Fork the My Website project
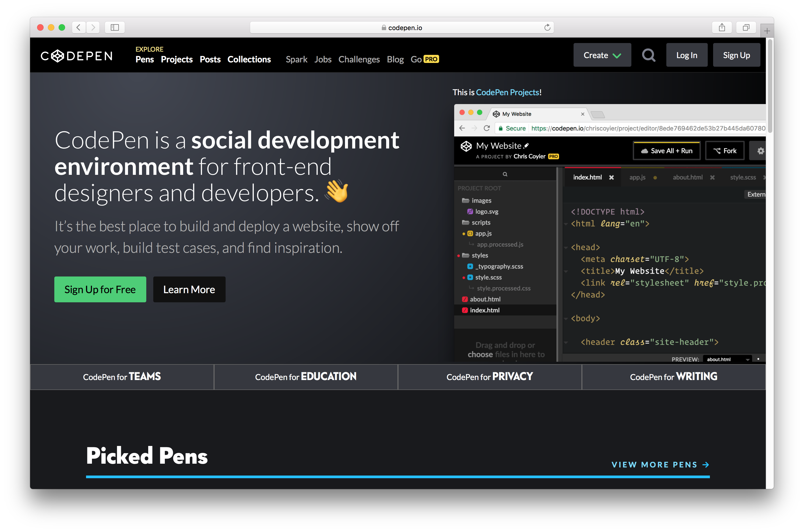804x532 pixels. point(724,151)
